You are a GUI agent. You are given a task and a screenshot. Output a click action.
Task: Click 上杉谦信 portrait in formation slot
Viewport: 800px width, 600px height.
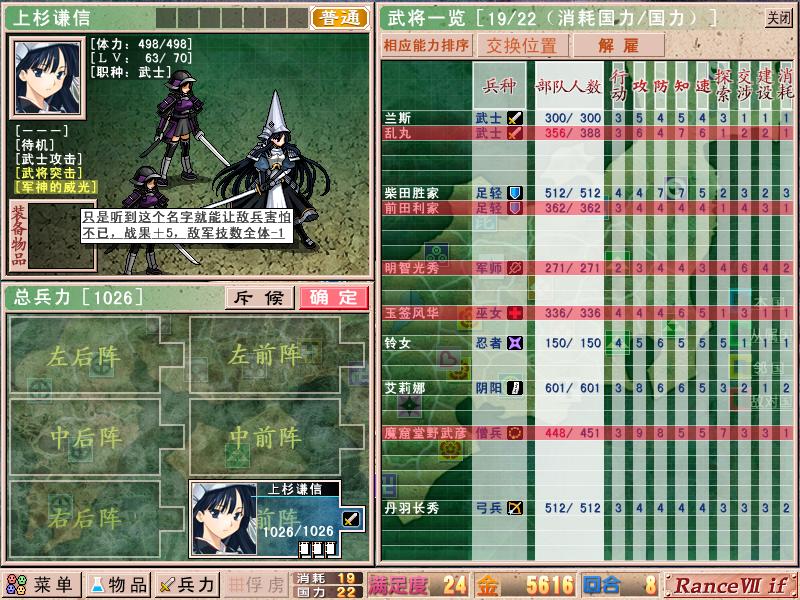[x=224, y=519]
